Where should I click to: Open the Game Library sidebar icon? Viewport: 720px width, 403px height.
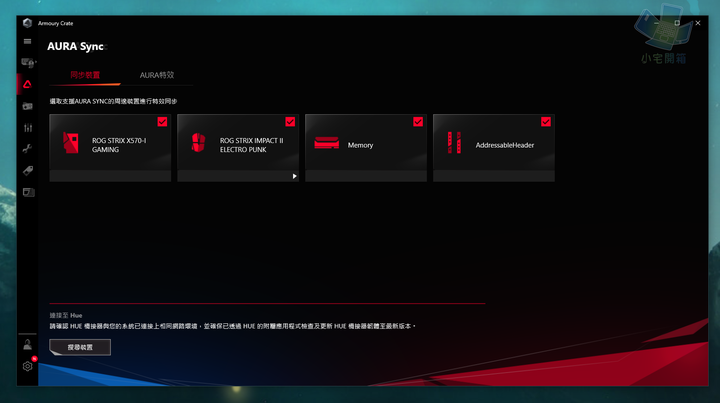(28, 106)
